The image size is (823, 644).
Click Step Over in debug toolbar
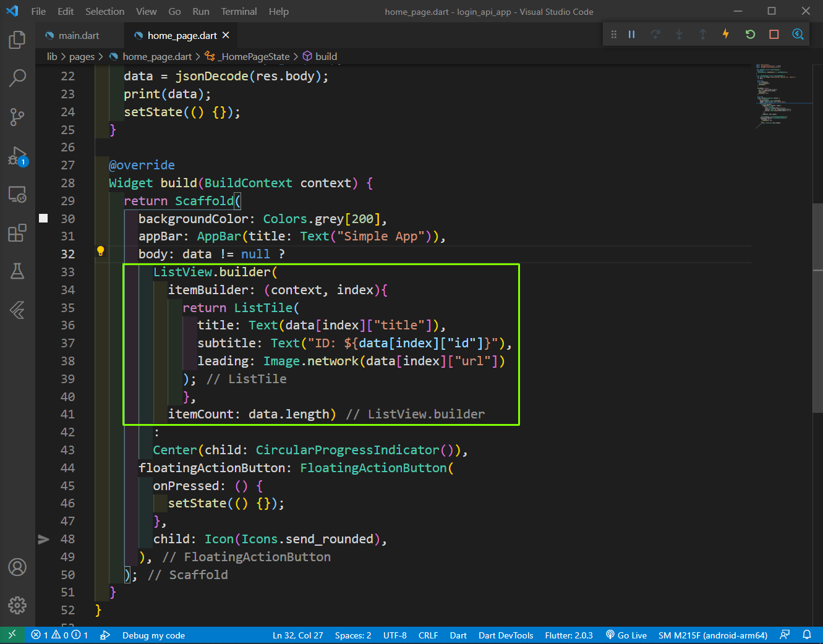tap(655, 35)
